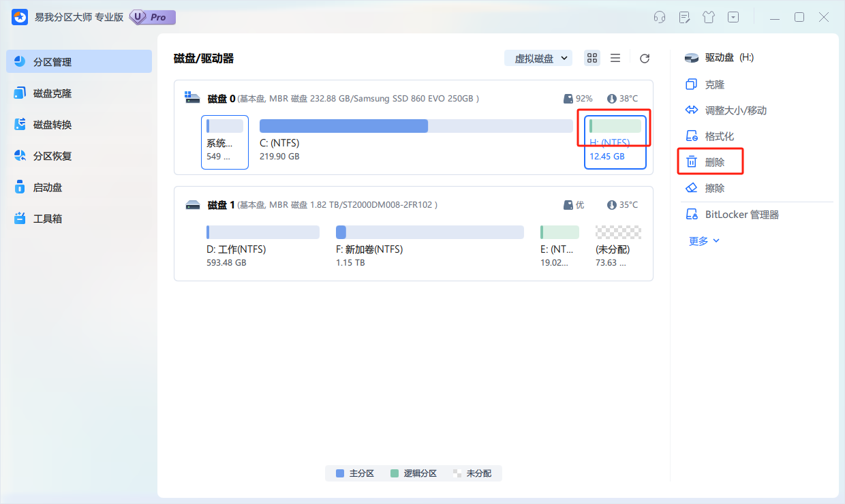Click the refresh icon above the disk list

(644, 58)
